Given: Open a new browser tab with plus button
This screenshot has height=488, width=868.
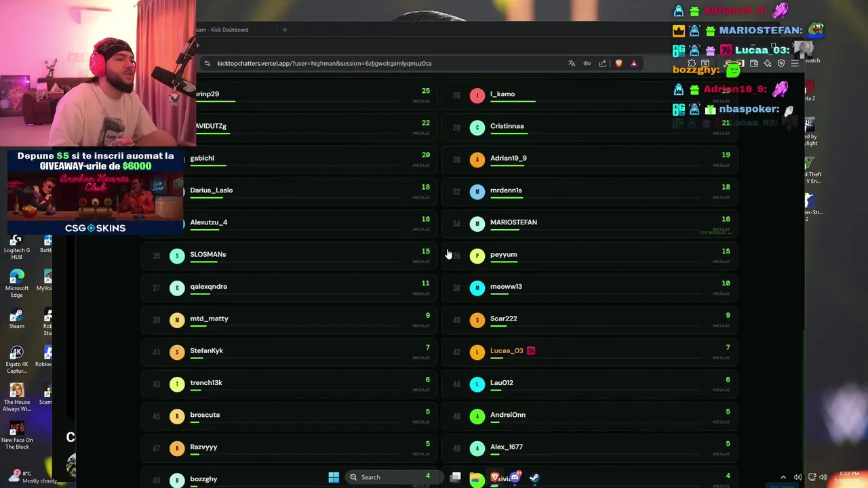Looking at the screenshot, I should tap(285, 29).
